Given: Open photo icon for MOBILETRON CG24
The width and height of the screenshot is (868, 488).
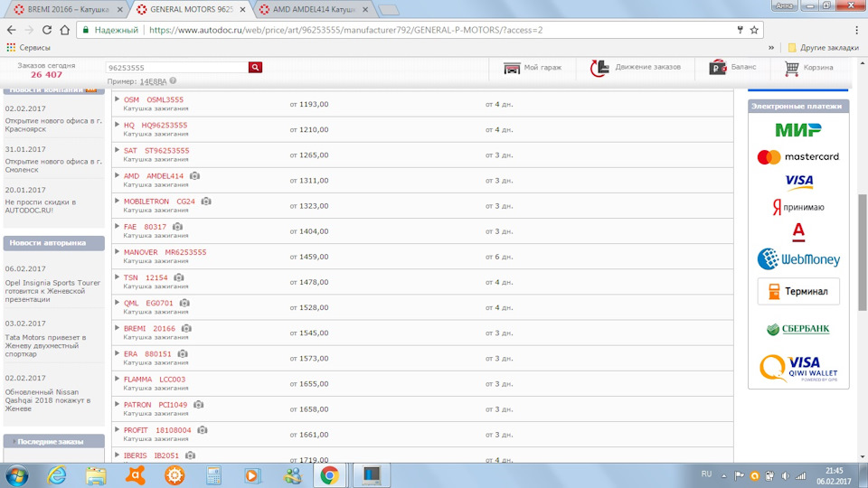Looking at the screenshot, I should [206, 202].
